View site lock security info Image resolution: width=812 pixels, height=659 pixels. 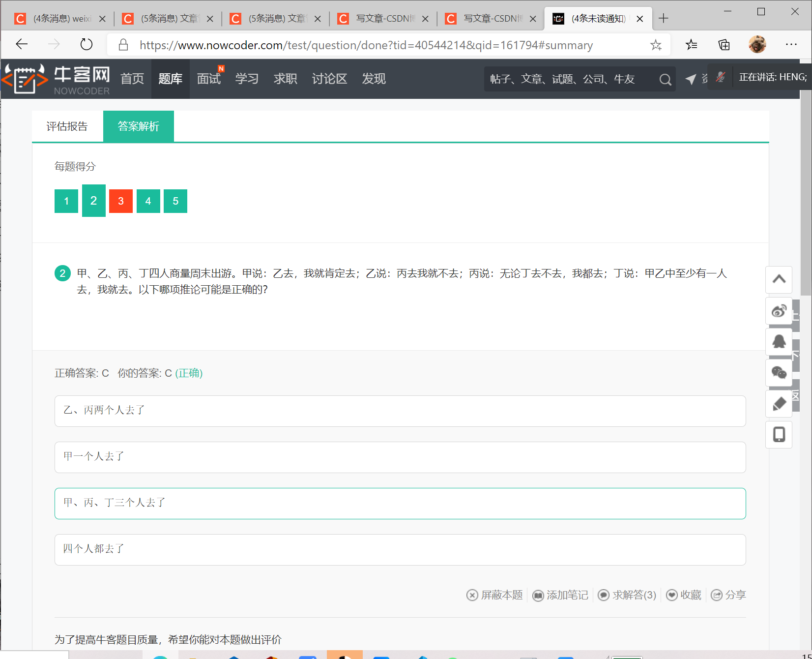(123, 45)
